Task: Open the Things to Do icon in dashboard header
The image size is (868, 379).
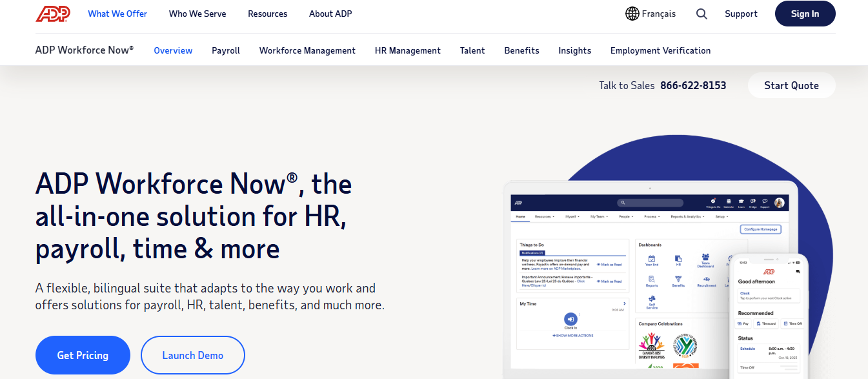Action: click(714, 201)
